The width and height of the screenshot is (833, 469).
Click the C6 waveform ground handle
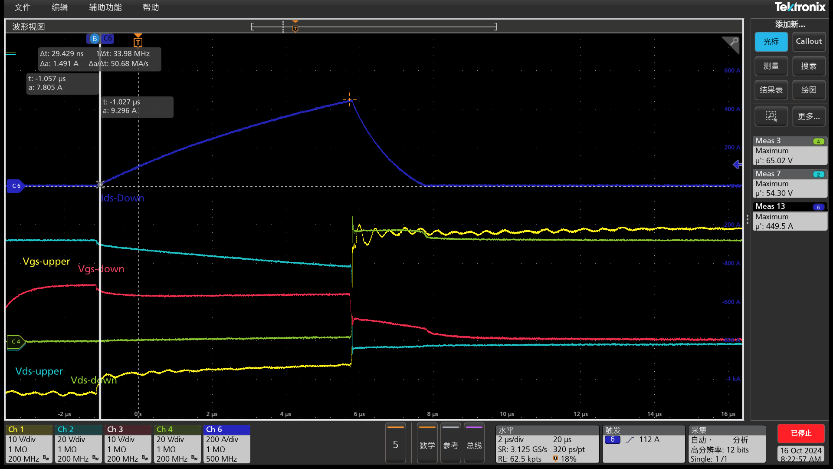pos(15,186)
